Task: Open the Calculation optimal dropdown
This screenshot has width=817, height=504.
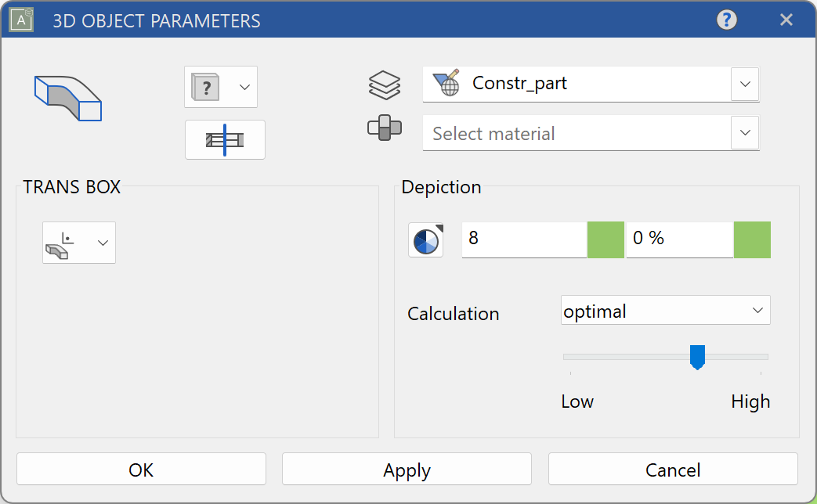Action: (757, 310)
